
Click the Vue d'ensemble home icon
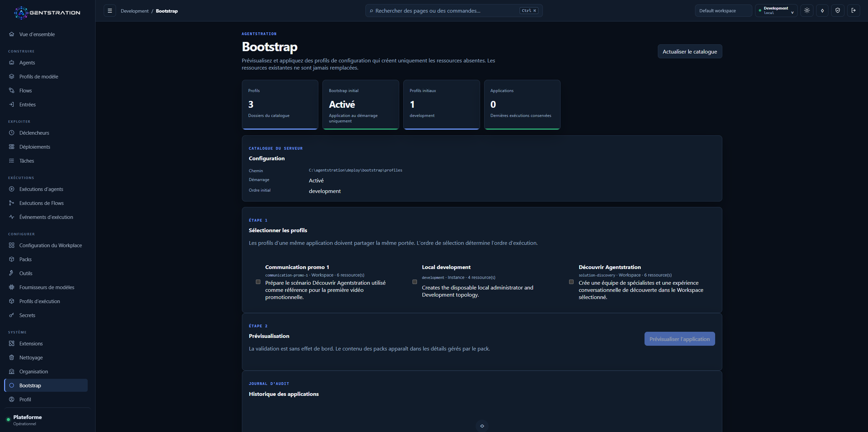pyautogui.click(x=12, y=34)
